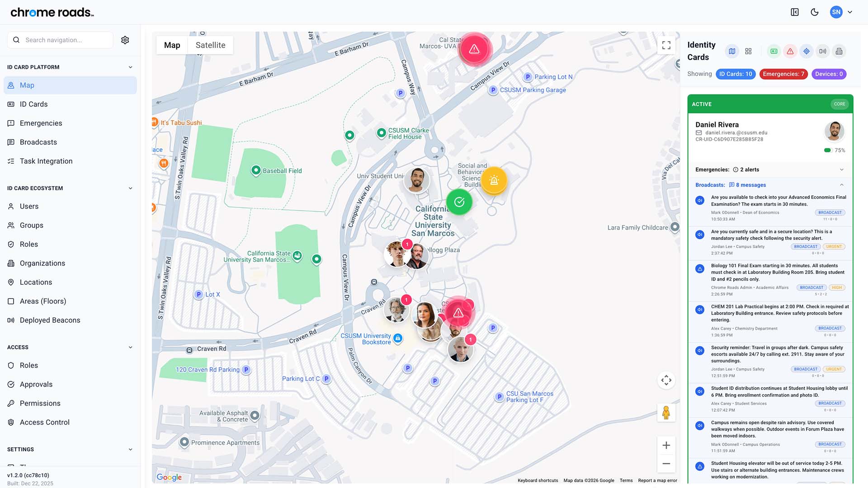
Task: Switch Identity Cards panel to grid view
Action: pos(748,52)
